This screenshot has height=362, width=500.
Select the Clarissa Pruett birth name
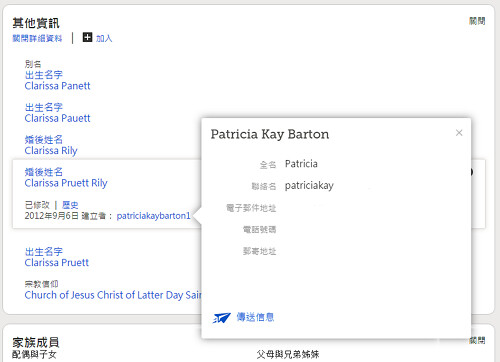57,262
